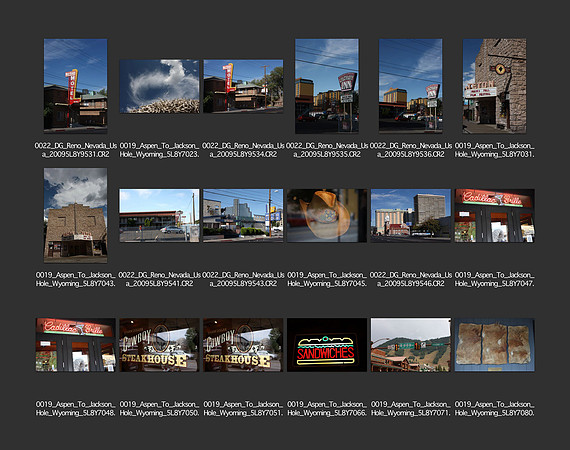570x450 pixels.
Task: Choose the three hanging hides thumbnail
Action: 494,345
